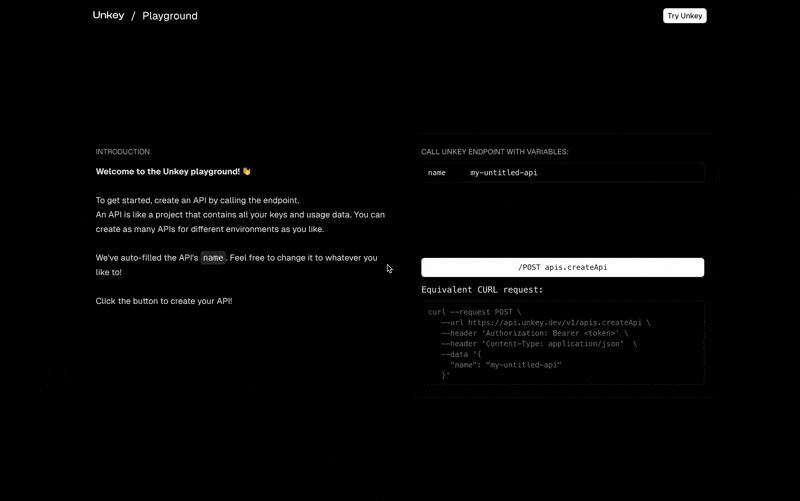Click the Equivalent CURL request heading
The height and width of the screenshot is (501, 800).
(482, 290)
